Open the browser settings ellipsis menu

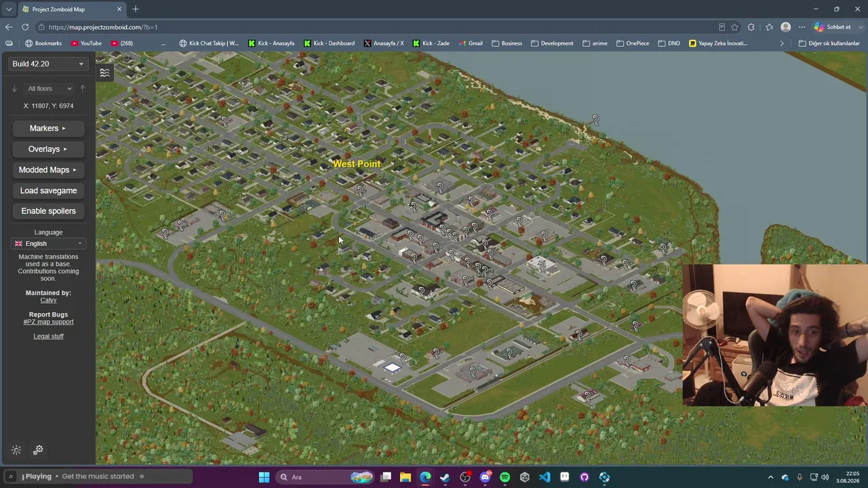coord(802,27)
